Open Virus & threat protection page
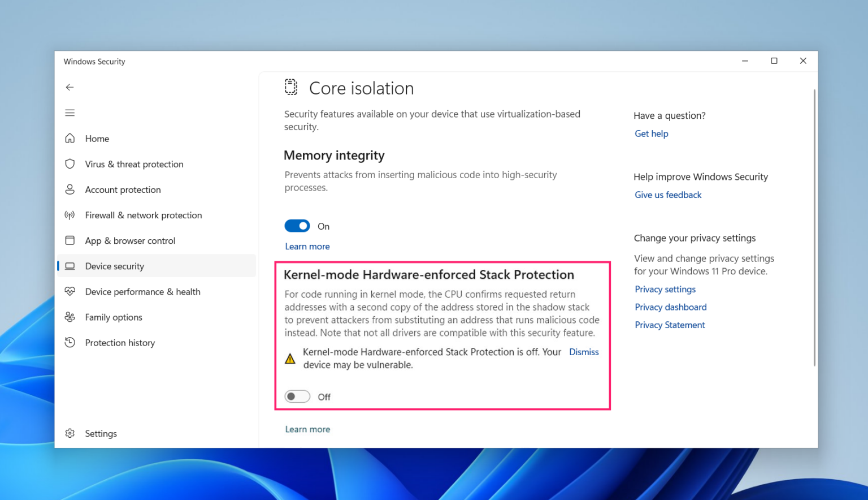Screen dimensions: 868x500 (157, 164)
